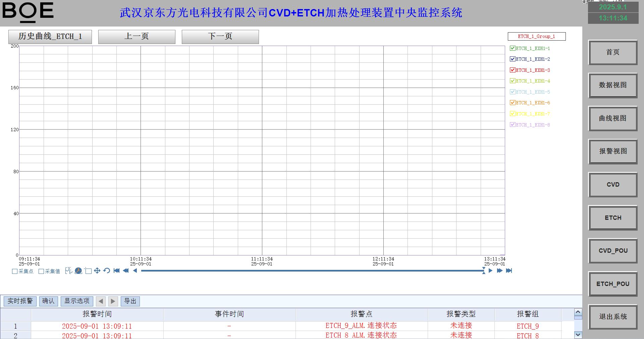
Task: Click the fast forward double-arrow icon
Action: (499, 271)
